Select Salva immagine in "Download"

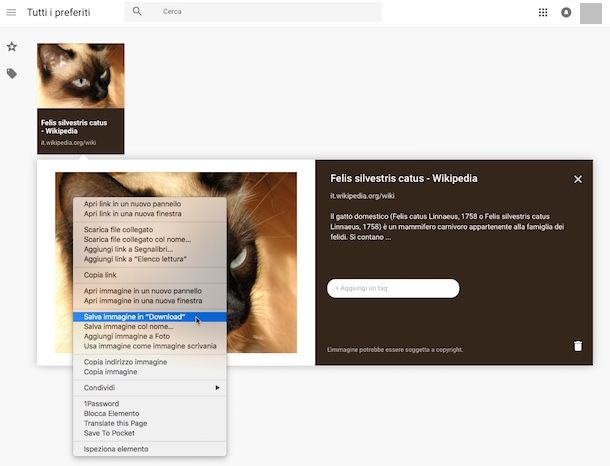point(135,317)
